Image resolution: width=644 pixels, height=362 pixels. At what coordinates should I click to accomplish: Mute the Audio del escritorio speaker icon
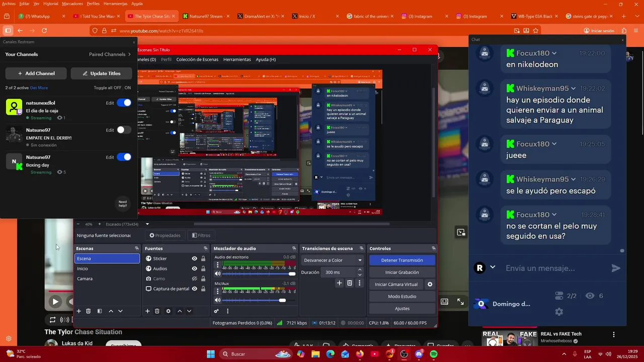pos(217,274)
